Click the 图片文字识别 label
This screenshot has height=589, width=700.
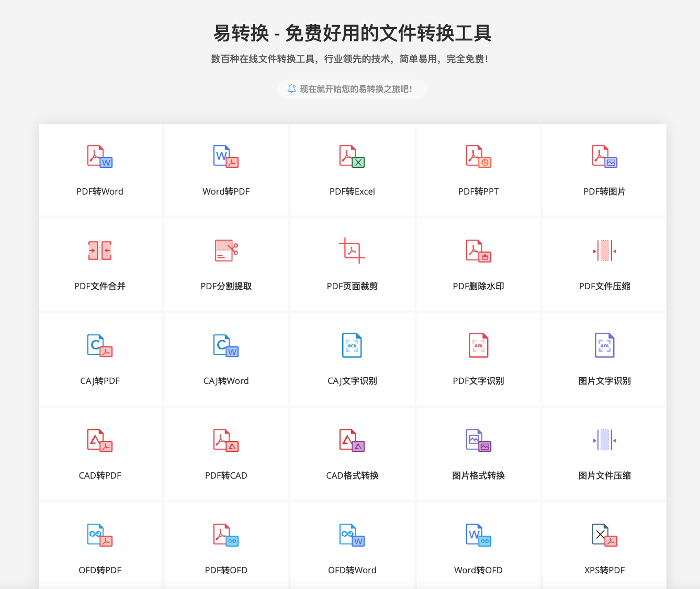point(605,381)
